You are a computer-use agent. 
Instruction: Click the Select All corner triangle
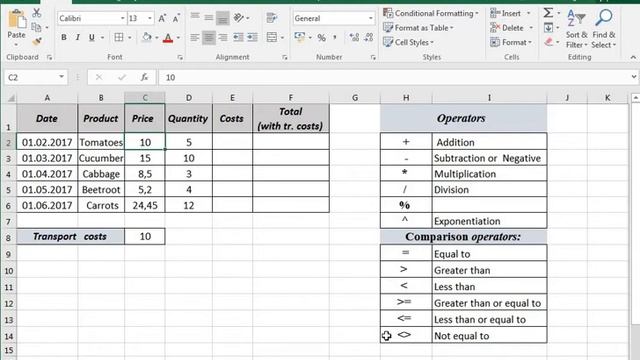[x=11, y=98]
